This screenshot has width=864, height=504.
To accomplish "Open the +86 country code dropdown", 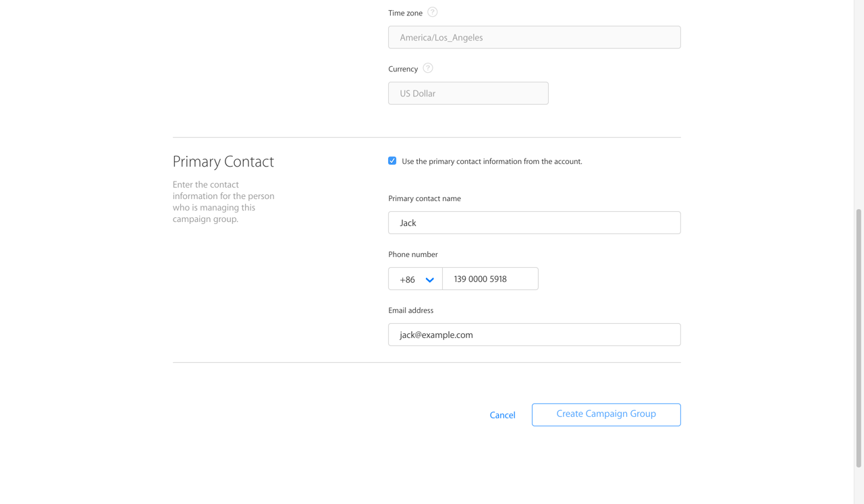I will point(415,279).
